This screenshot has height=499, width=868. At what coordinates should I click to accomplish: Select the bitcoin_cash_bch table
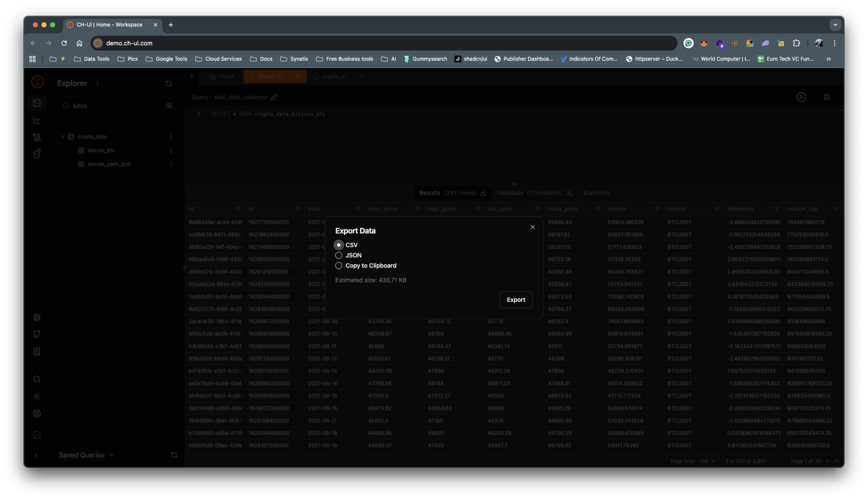[109, 164]
